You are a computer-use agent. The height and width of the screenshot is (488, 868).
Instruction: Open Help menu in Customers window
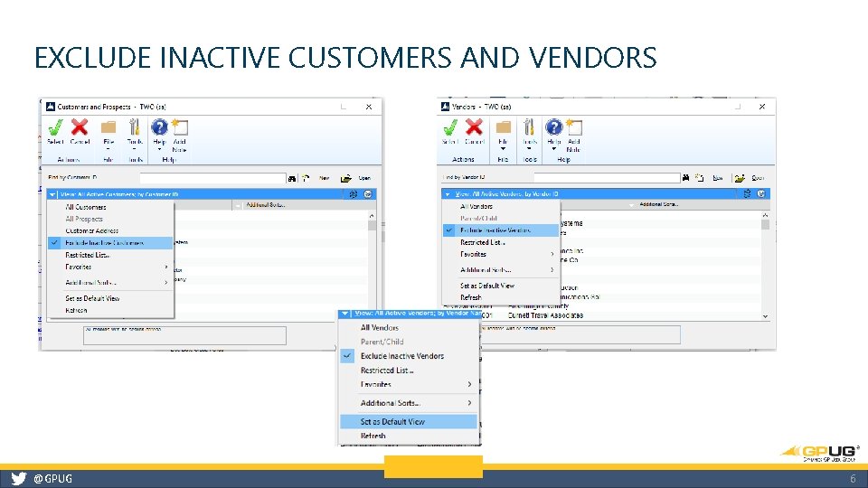[x=159, y=127]
